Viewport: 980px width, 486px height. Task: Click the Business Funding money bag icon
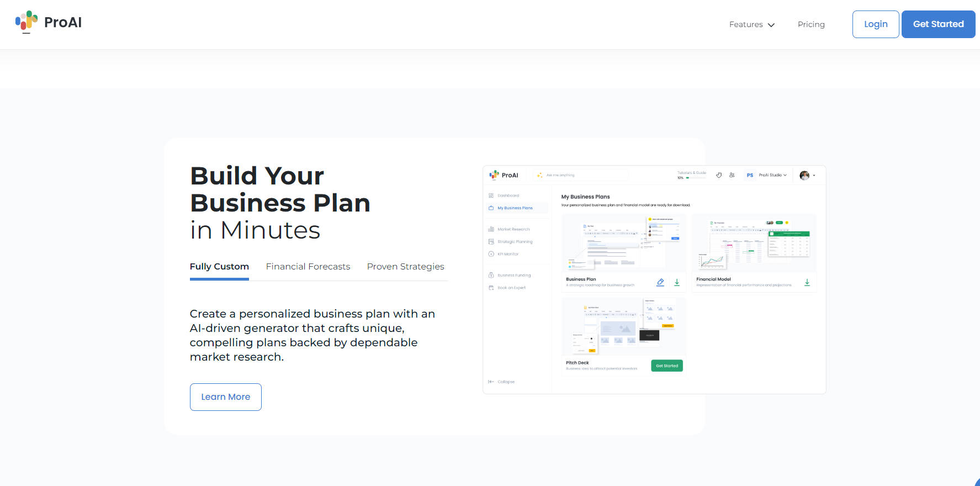pos(491,275)
